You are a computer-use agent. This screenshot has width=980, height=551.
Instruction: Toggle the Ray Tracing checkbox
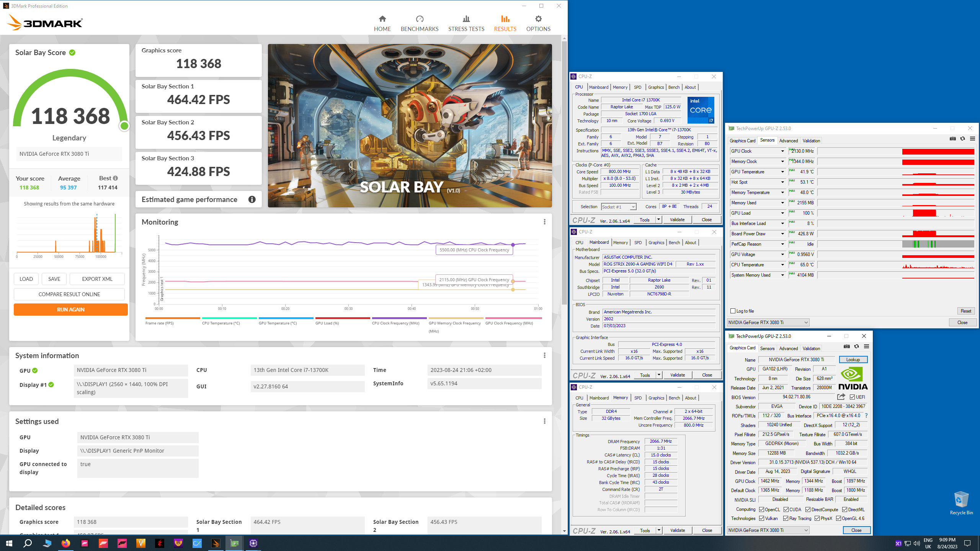tap(786, 518)
